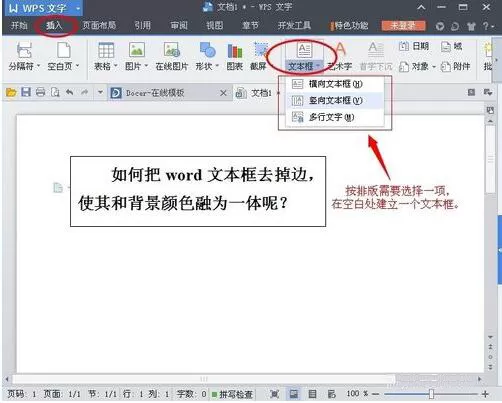The height and width of the screenshot is (403, 502).
Task: Expand the 表格 dropdown arrow
Action: pyautogui.click(x=116, y=66)
